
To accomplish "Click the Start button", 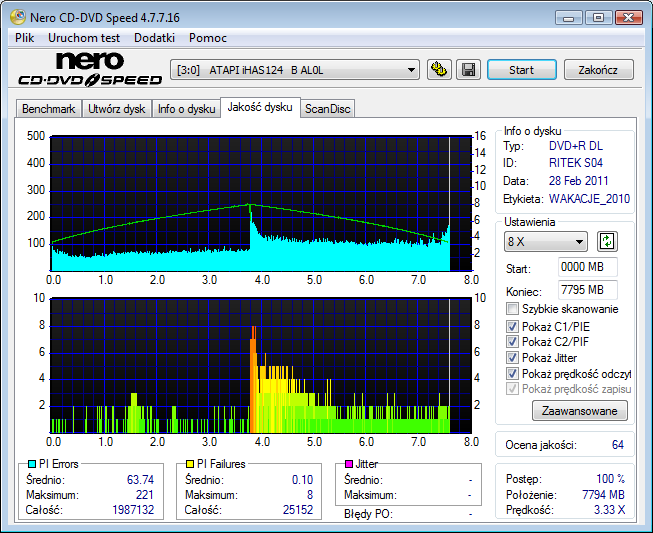I will click(x=521, y=70).
